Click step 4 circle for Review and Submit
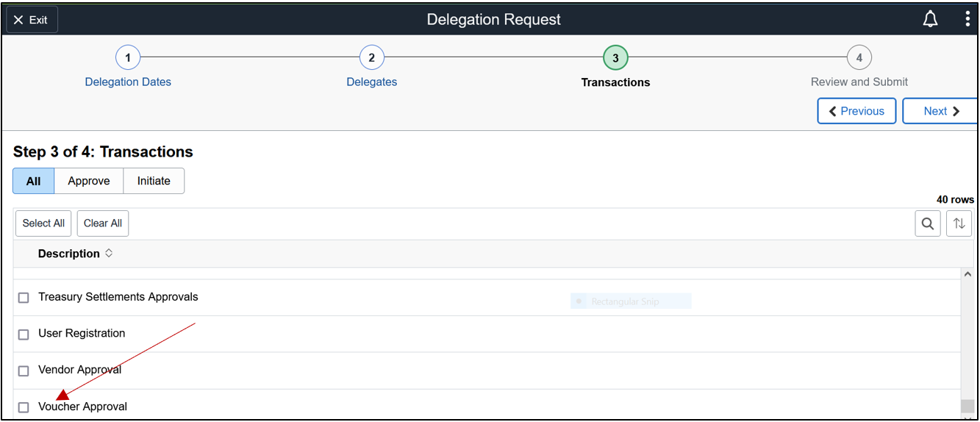 point(859,57)
